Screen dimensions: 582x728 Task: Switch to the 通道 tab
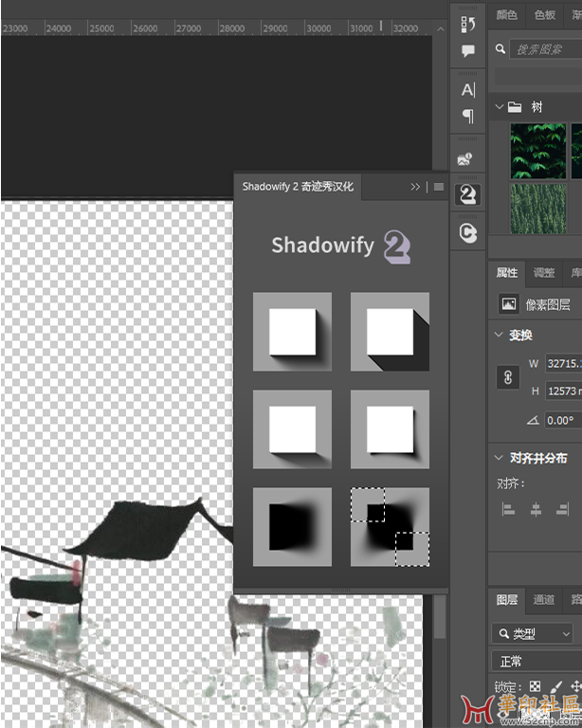pyautogui.click(x=543, y=600)
